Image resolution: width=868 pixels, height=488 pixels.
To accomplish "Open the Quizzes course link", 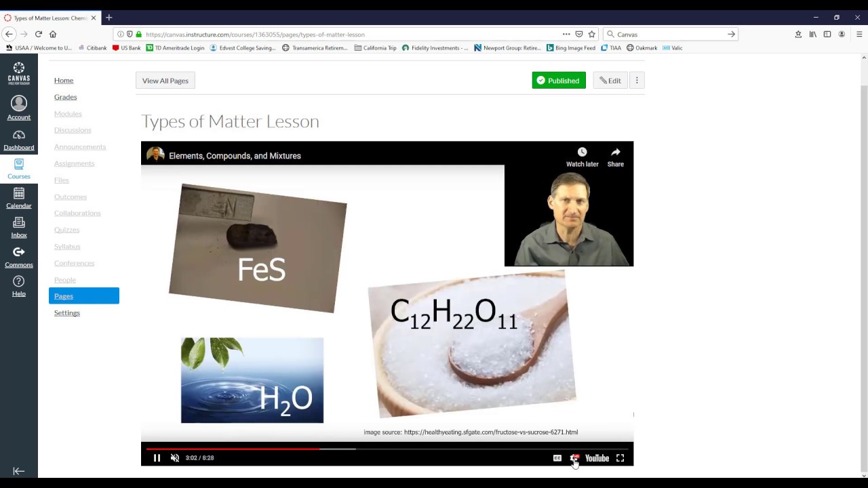I will point(67,230).
